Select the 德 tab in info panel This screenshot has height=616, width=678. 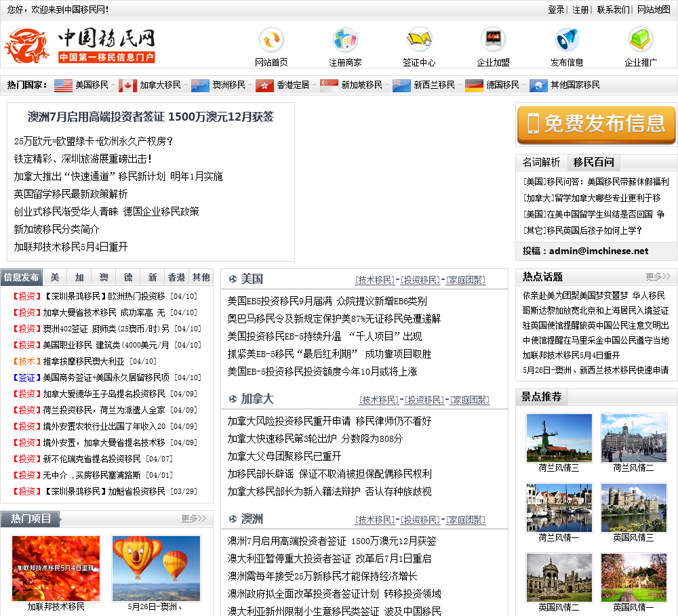(128, 277)
